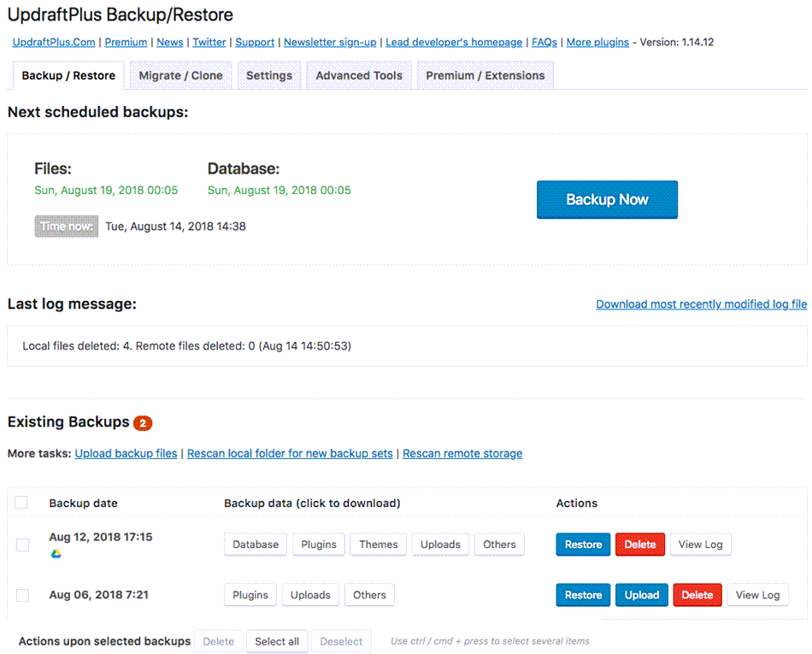Screen dimensions: 812x654
Task: Click the Google Drive icon under Aug 12 backup
Action: 56,554
